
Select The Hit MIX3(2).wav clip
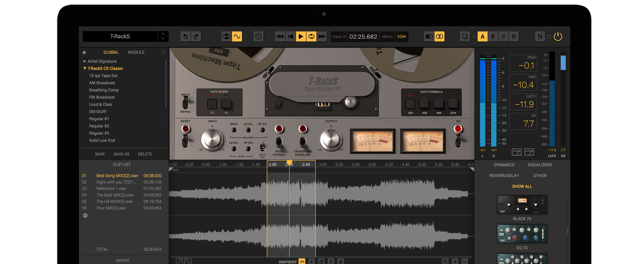click(122, 202)
